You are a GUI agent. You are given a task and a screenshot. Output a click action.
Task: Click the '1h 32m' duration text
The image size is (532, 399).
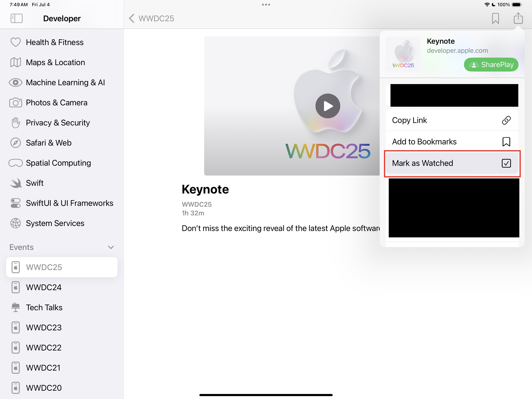[193, 213]
